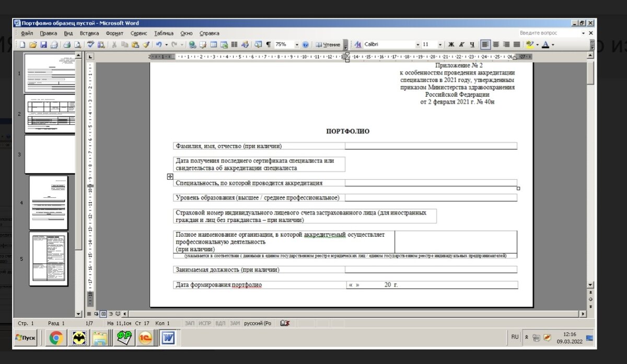
Task: Open the Таблица menu
Action: (x=164, y=33)
